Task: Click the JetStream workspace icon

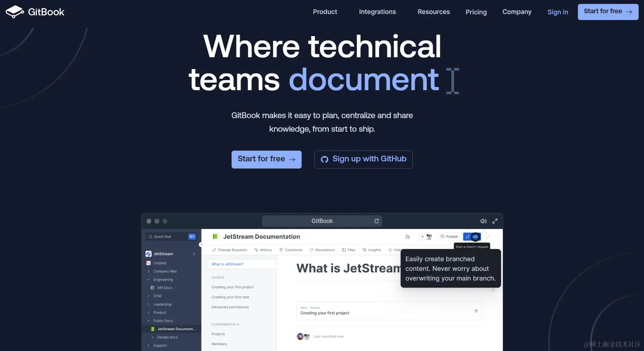Action: [148, 254]
